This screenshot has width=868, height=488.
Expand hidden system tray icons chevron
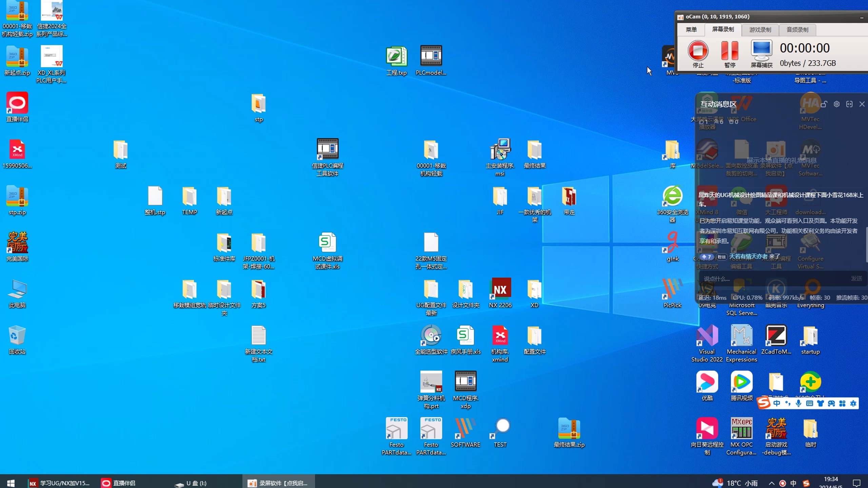click(x=771, y=483)
